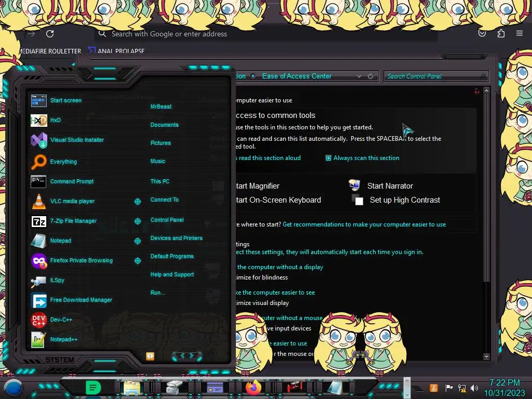Launch the Everything search icon
The width and height of the screenshot is (532, 399).
[x=38, y=162]
